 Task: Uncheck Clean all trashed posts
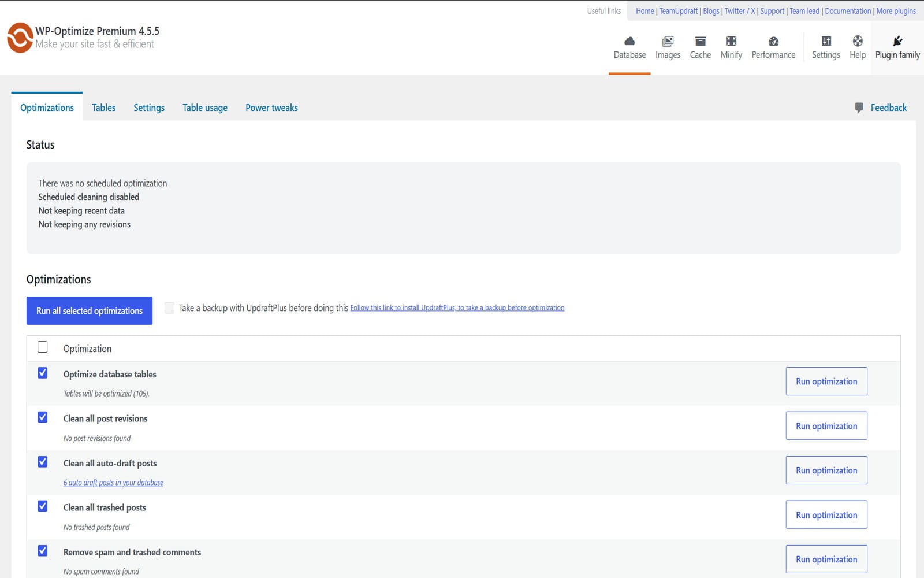tap(43, 506)
